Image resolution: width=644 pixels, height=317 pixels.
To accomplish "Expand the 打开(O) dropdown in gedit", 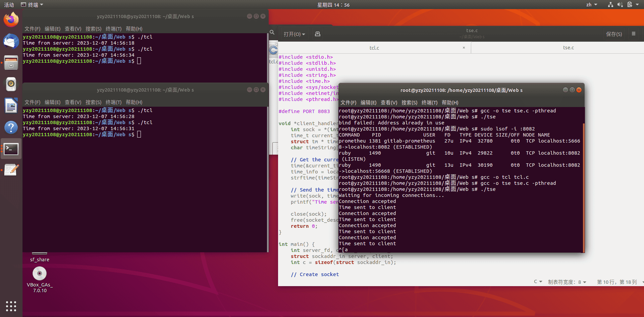I will click(294, 34).
